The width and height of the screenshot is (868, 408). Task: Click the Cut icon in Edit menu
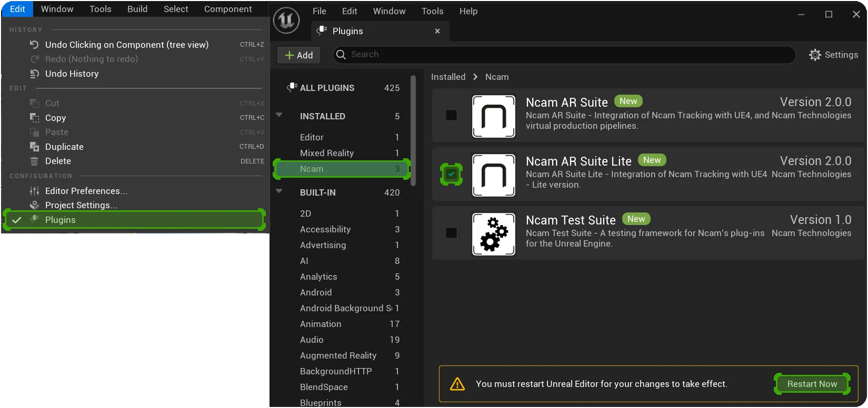pyautogui.click(x=35, y=103)
